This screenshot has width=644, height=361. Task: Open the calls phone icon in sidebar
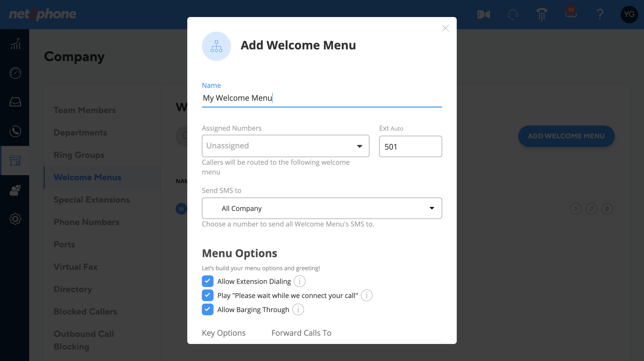point(15,131)
